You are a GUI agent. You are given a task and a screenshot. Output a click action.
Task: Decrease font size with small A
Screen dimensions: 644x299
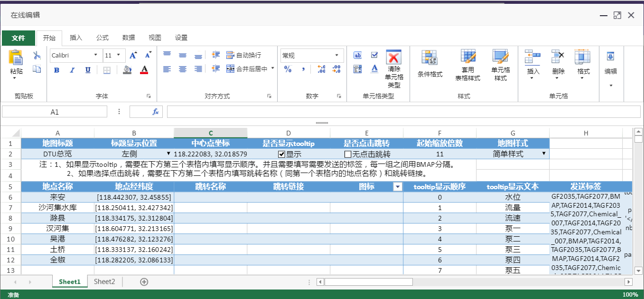point(148,56)
